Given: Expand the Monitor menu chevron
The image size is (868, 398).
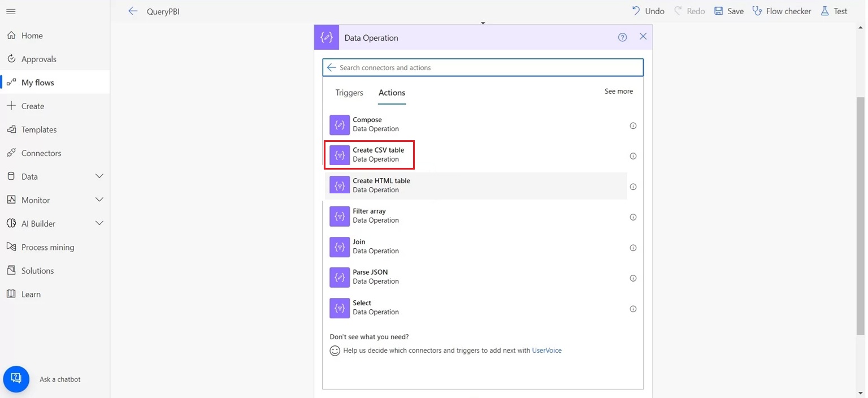Looking at the screenshot, I should (x=99, y=200).
